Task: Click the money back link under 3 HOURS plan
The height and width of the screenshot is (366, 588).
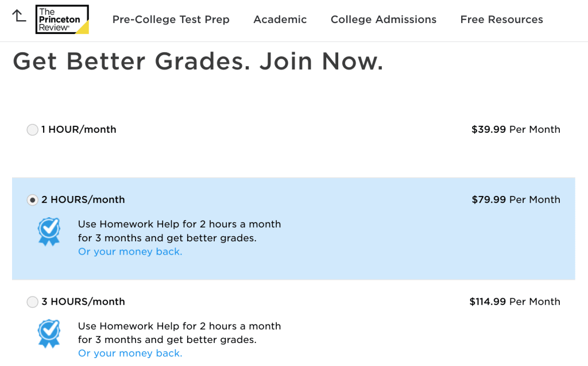Action: pyautogui.click(x=130, y=353)
